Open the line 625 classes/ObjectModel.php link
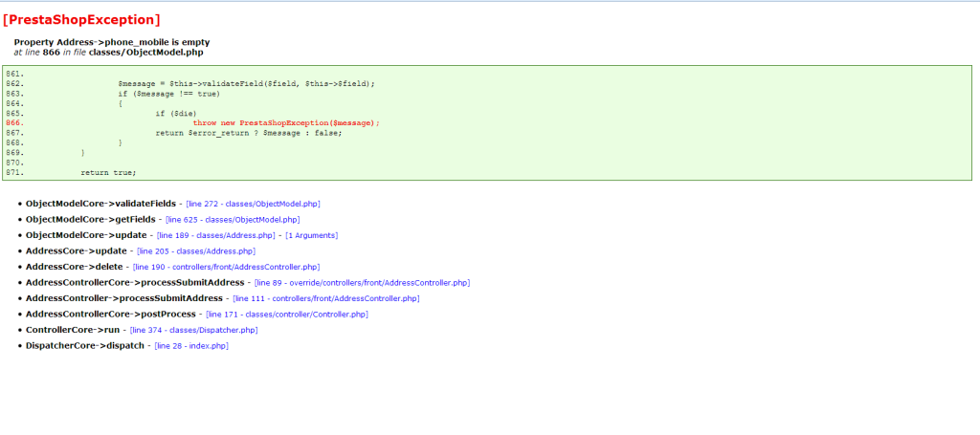 (233, 220)
